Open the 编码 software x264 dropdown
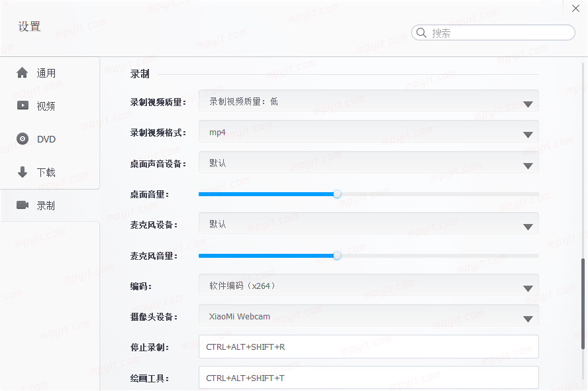The image size is (588, 391). tap(369, 285)
